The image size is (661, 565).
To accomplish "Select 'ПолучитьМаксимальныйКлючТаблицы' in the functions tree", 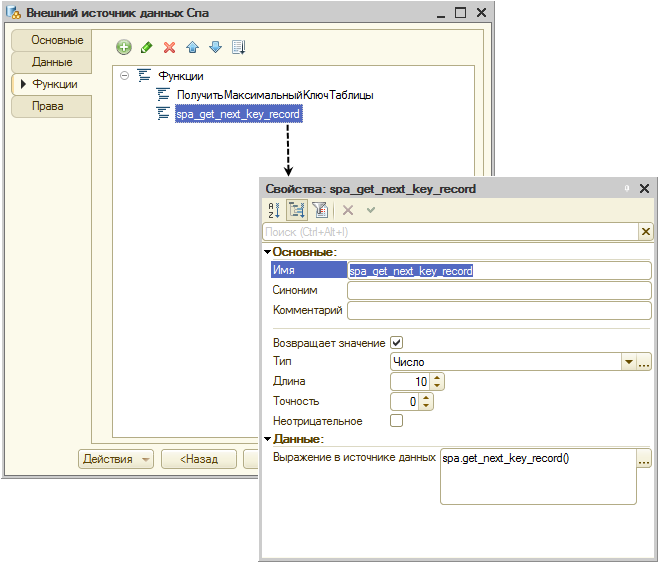I will [274, 95].
